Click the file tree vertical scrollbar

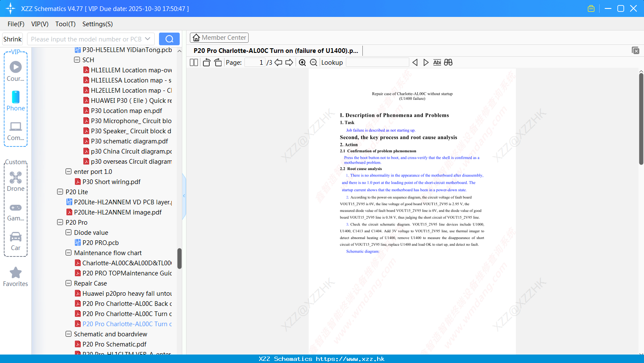click(179, 258)
